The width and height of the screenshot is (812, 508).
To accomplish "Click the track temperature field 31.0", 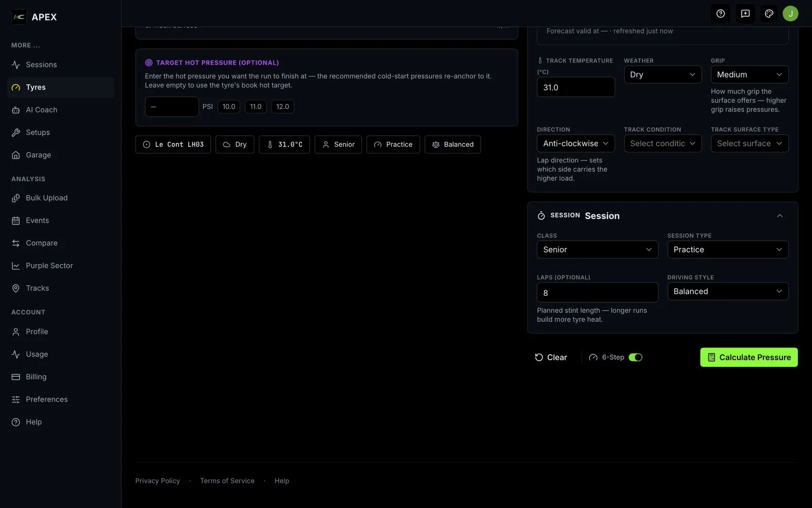I will pos(576,87).
